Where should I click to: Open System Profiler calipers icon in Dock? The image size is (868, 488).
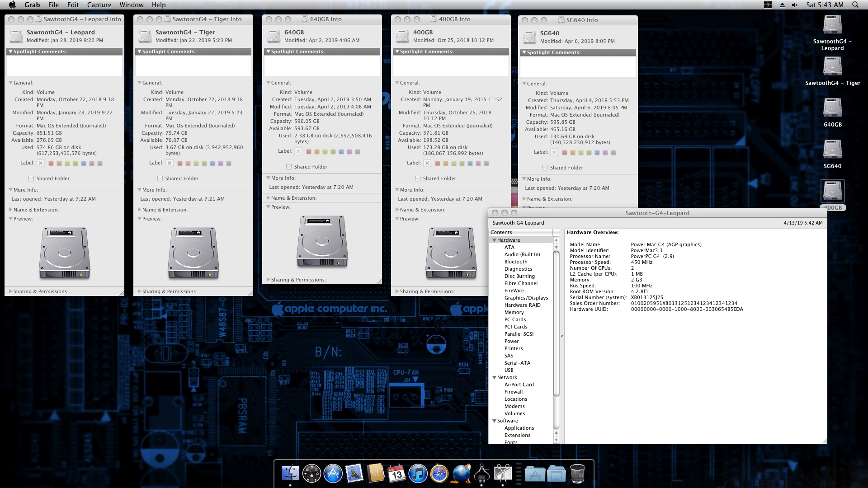coord(482,474)
